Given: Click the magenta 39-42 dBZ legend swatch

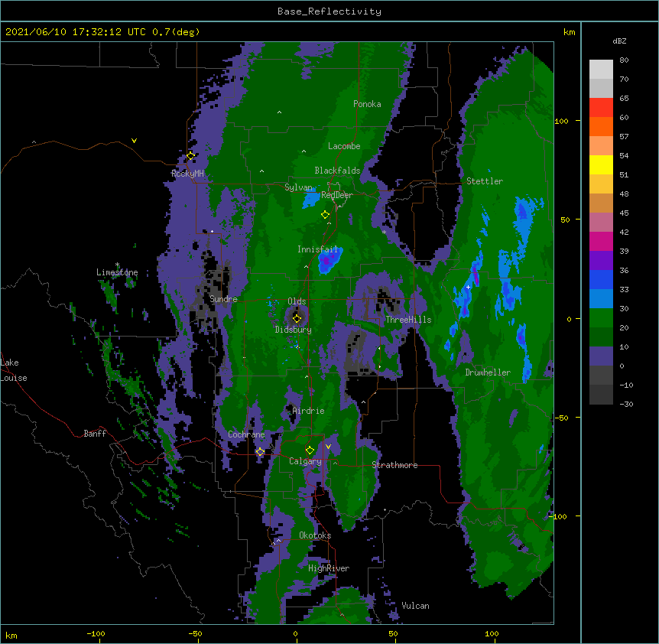Looking at the screenshot, I should (x=601, y=241).
